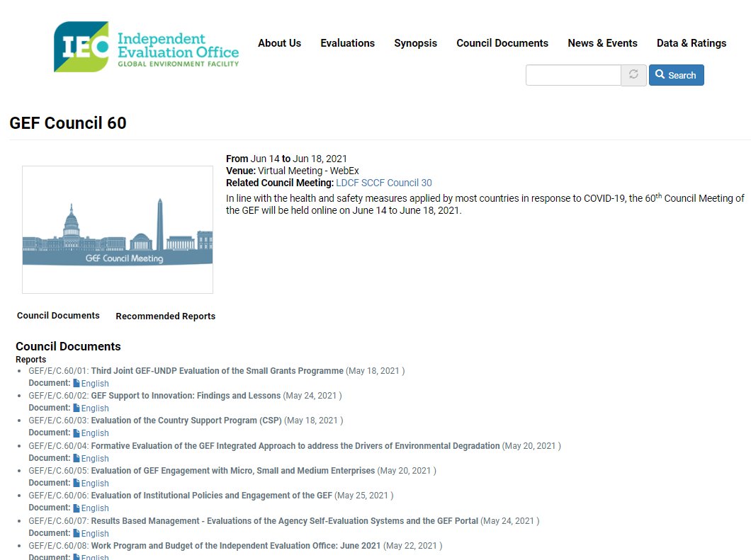Screen dimensions: 751x560
Task: Click GEF Support to Innovation title text
Action: [186, 396]
